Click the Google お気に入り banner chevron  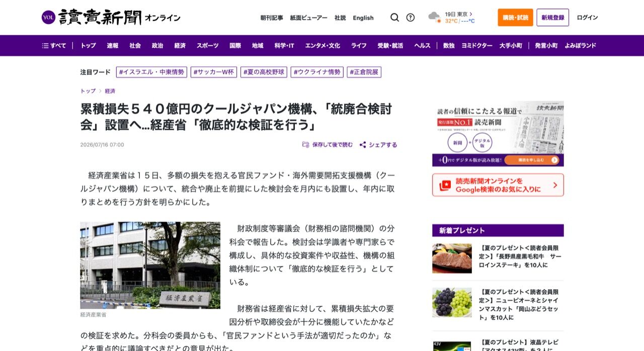tap(555, 185)
